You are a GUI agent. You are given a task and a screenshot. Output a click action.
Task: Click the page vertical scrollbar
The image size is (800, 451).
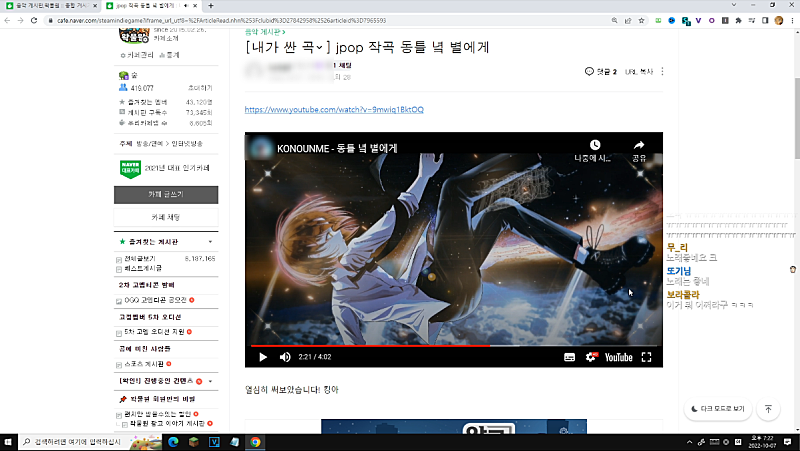click(797, 118)
